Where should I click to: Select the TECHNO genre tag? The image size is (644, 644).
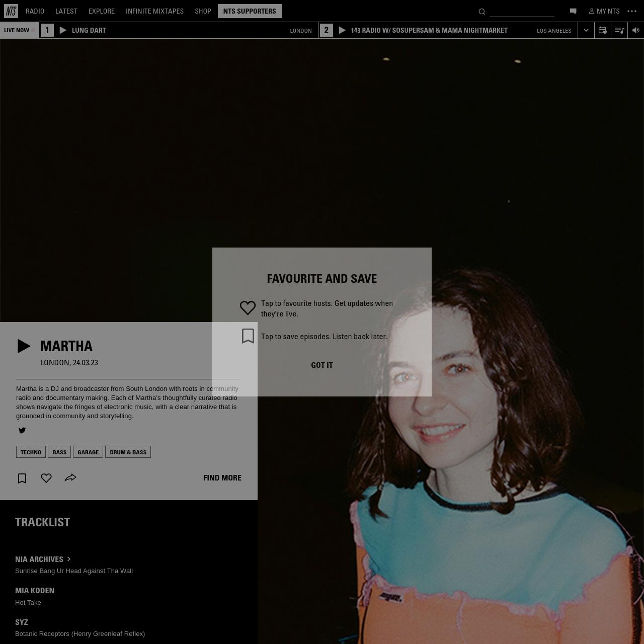[31, 452]
